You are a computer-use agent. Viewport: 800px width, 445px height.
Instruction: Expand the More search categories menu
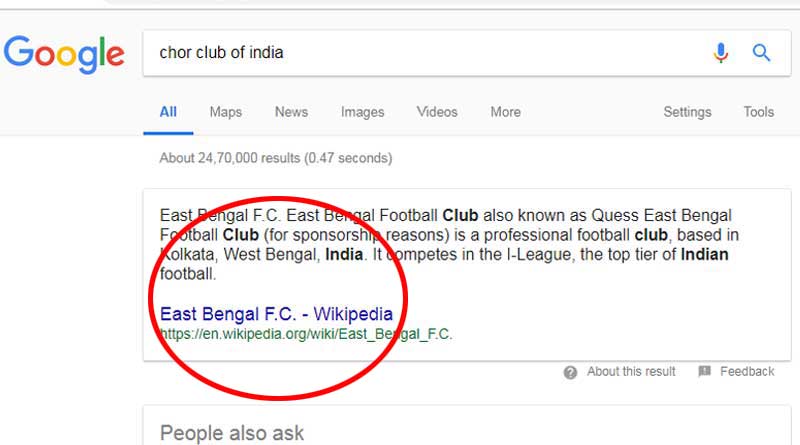505,112
